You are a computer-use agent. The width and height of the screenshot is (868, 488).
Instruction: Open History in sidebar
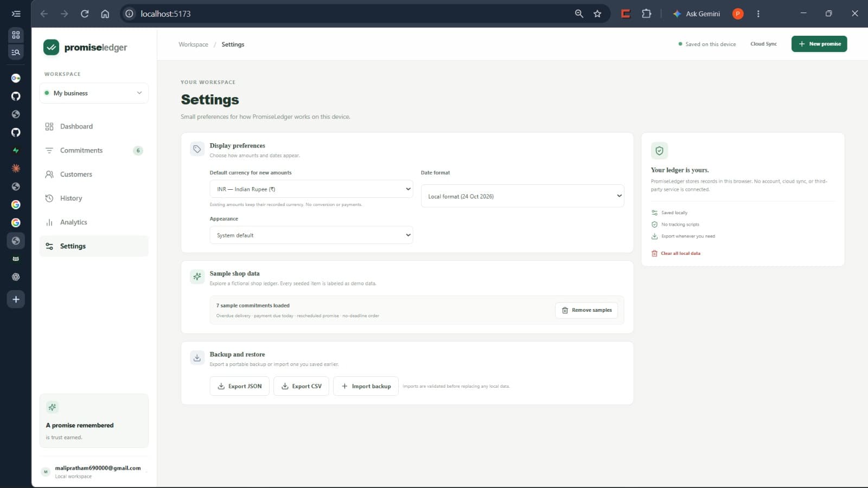pos(94,198)
